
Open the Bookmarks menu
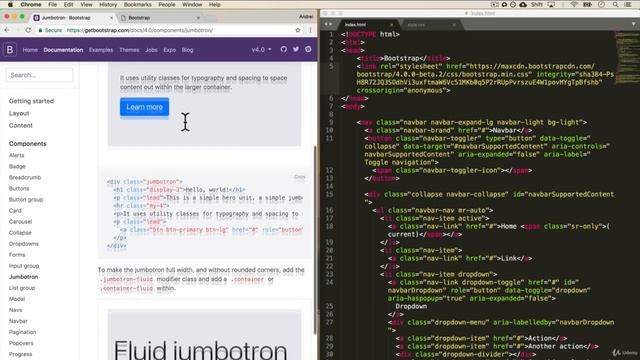click(138, 4)
